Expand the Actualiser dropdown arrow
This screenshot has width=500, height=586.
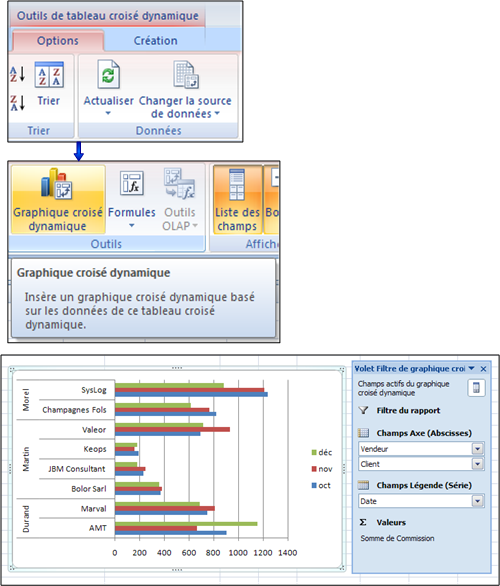tap(108, 113)
